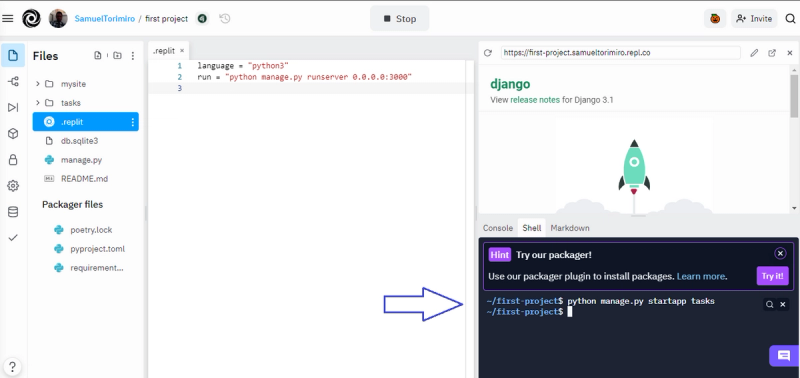Click the Try it! button
The image size is (800, 378).
click(x=772, y=276)
